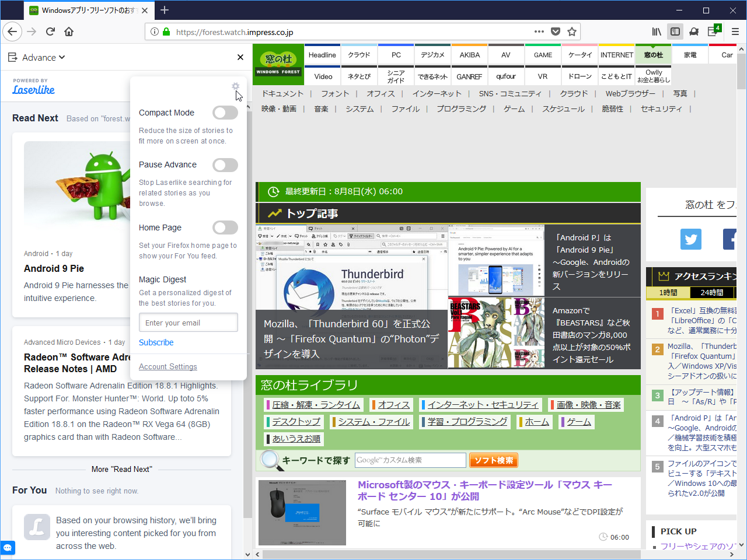Screen dimensions: 747x560
Task: Open the セキュリティ category link
Action: click(x=661, y=108)
